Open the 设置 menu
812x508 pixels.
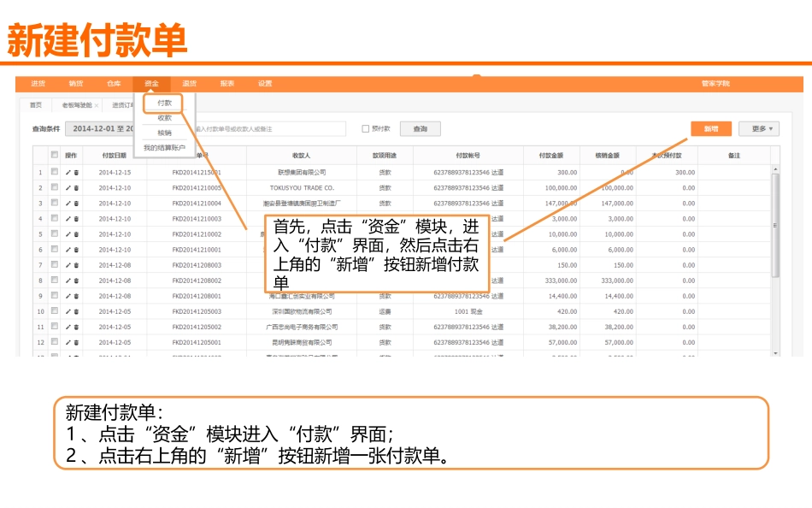click(265, 84)
